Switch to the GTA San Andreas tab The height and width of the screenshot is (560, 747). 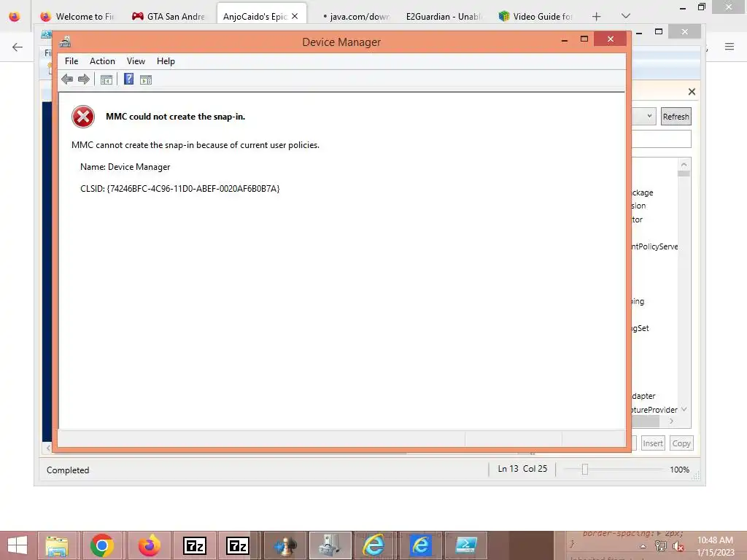[x=169, y=16]
